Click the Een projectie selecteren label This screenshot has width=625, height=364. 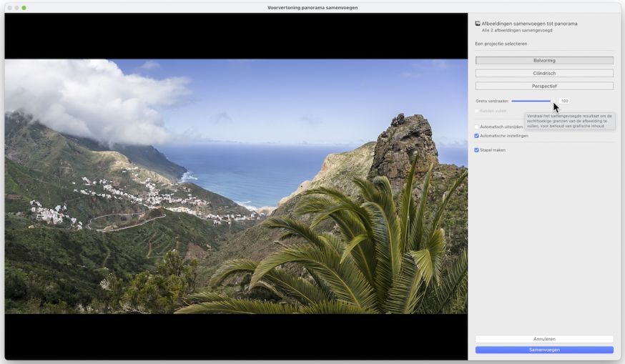click(501, 44)
